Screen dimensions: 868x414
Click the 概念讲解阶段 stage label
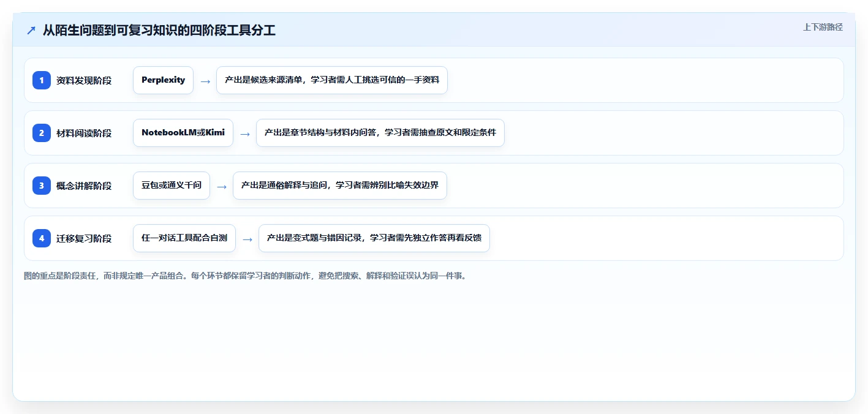(84, 186)
